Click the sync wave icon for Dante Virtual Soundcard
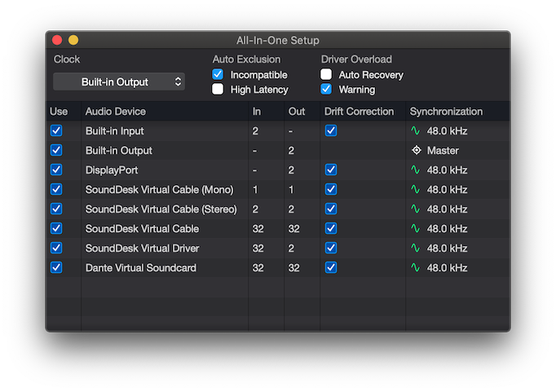 coord(415,268)
